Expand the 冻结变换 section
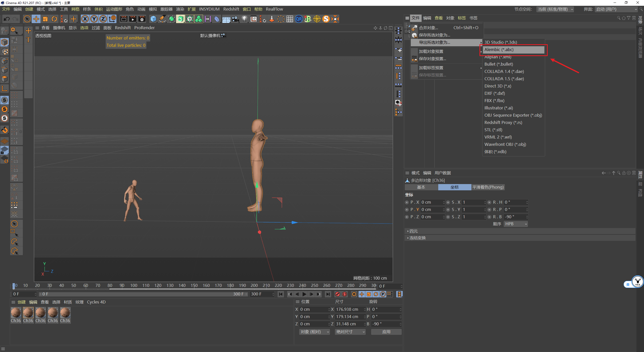Screen dimensions: 644x352 click(x=417, y=238)
